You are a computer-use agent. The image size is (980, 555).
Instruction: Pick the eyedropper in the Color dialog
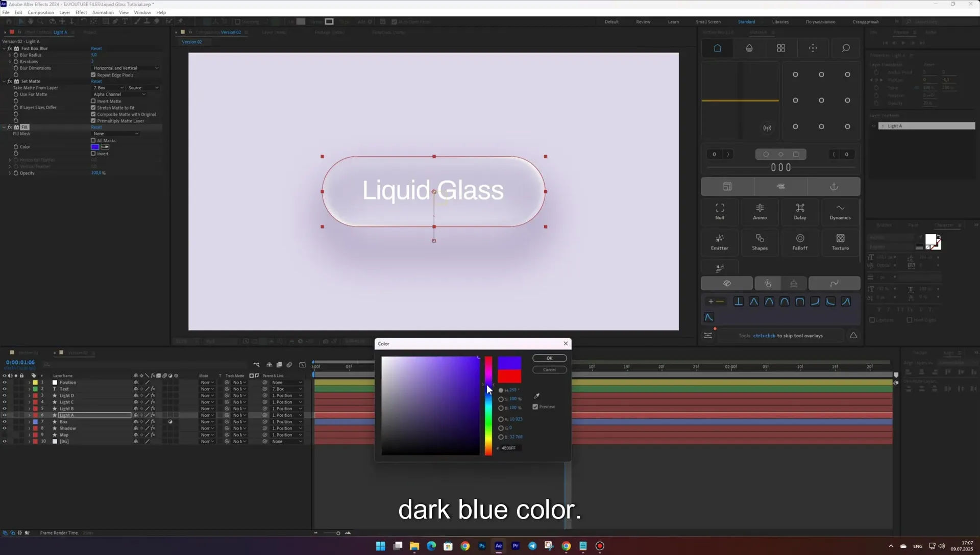(x=536, y=396)
